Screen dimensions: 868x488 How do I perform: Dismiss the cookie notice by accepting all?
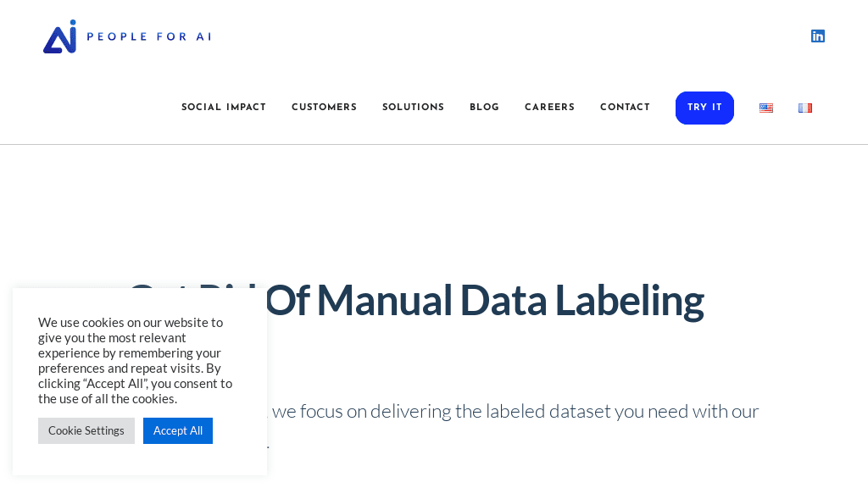[x=177, y=430]
